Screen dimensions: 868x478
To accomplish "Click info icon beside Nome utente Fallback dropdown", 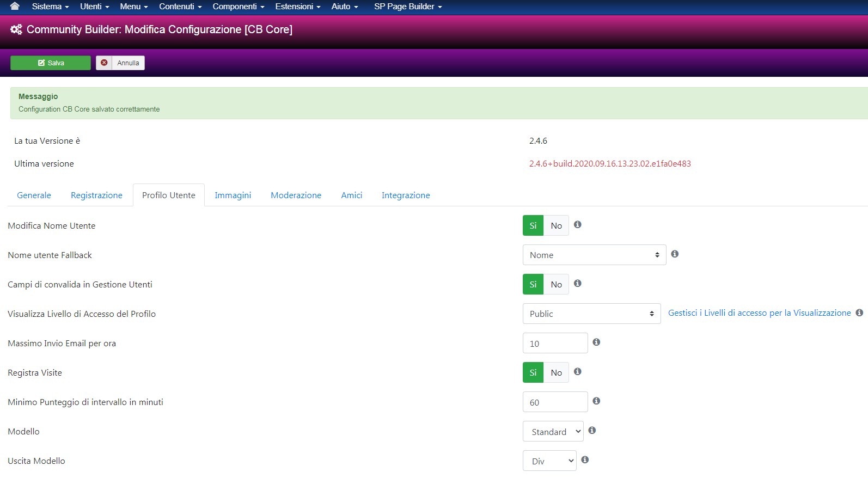I will click(x=675, y=254).
